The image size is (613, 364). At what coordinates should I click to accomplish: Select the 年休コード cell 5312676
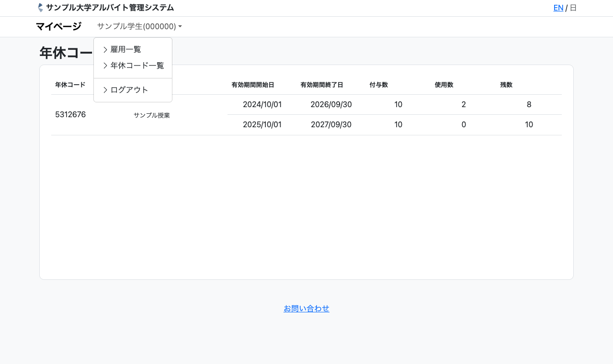click(x=70, y=115)
